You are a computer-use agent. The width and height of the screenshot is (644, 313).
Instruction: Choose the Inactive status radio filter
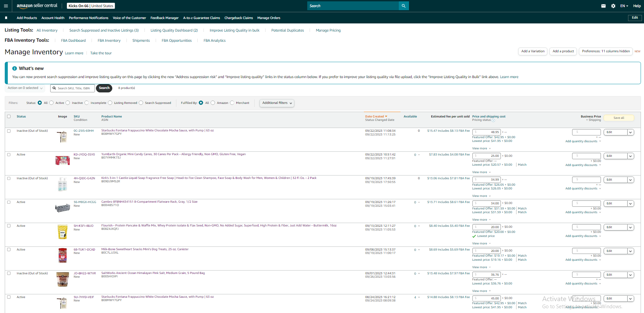[x=68, y=103]
